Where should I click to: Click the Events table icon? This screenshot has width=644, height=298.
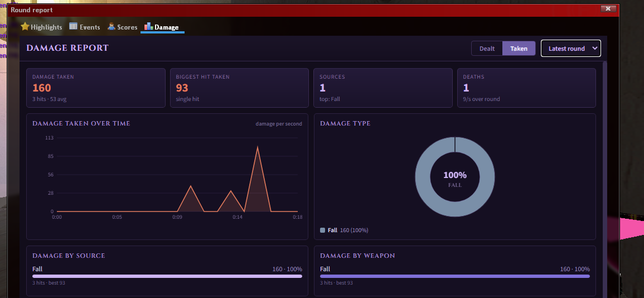coord(73,26)
